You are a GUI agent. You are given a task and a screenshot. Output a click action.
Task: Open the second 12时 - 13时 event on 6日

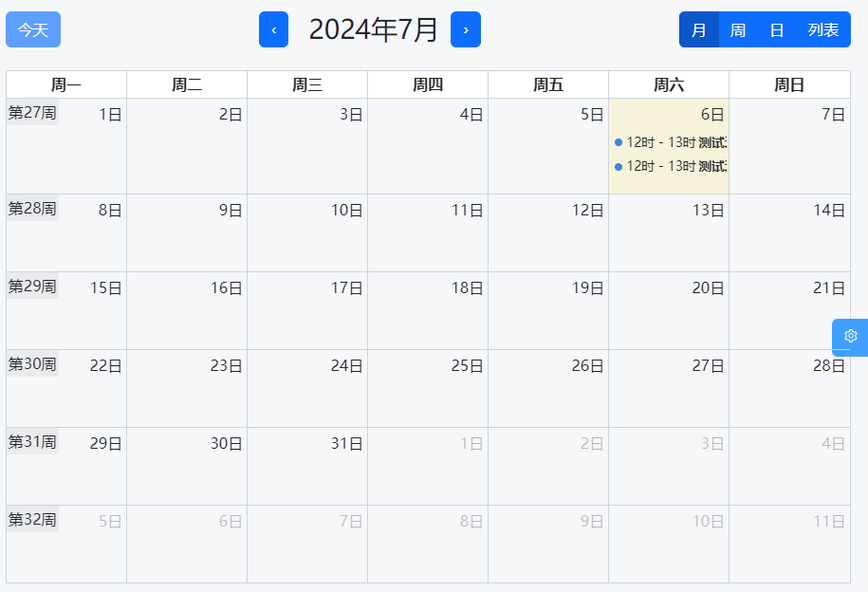670,166
